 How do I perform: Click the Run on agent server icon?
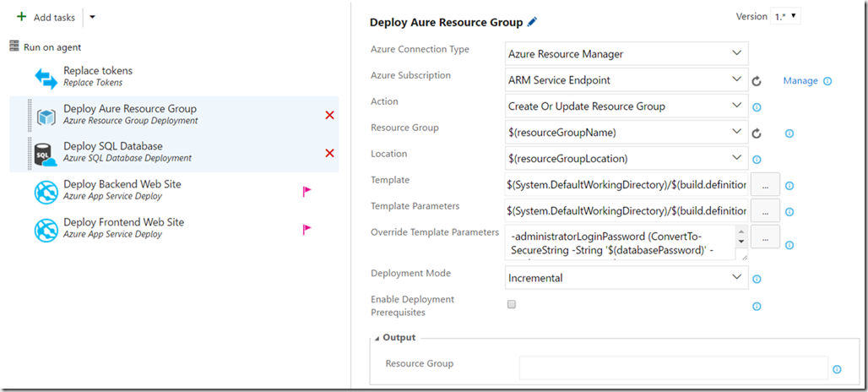15,46
